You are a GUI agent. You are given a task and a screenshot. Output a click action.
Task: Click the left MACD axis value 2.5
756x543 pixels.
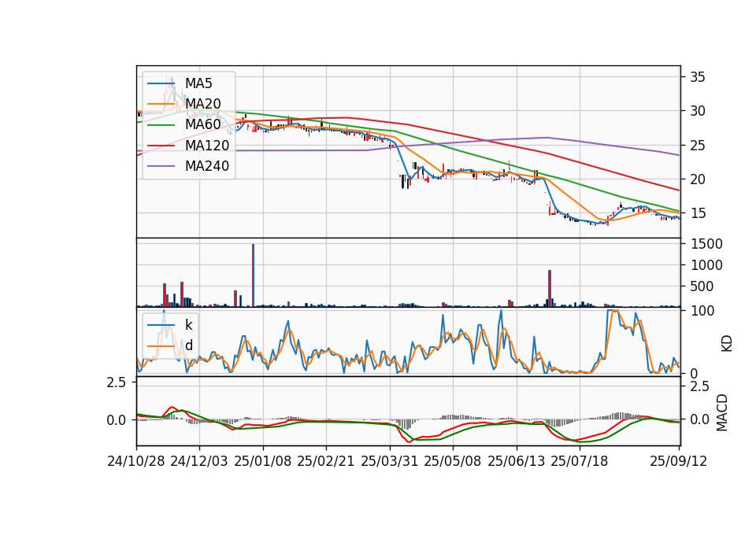(x=116, y=382)
